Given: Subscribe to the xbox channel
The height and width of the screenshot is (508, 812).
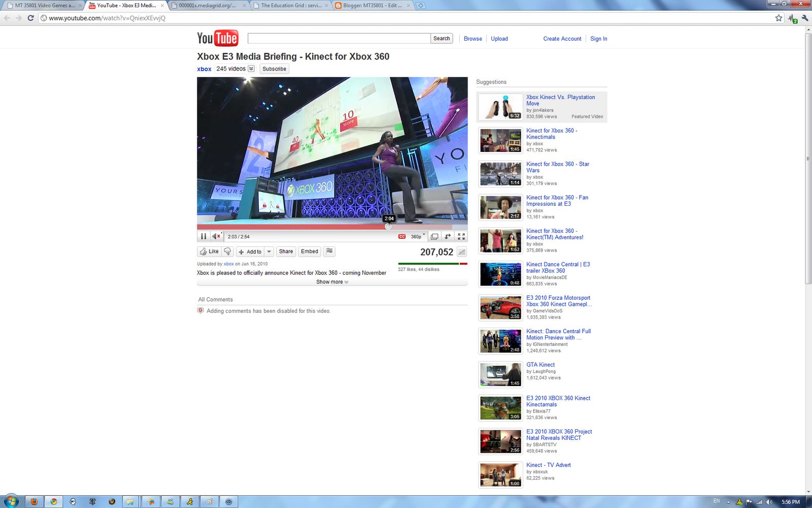Looking at the screenshot, I should pos(275,69).
